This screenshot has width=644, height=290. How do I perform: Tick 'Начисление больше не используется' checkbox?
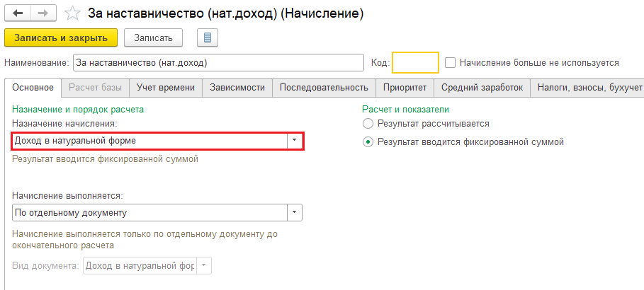(450, 62)
